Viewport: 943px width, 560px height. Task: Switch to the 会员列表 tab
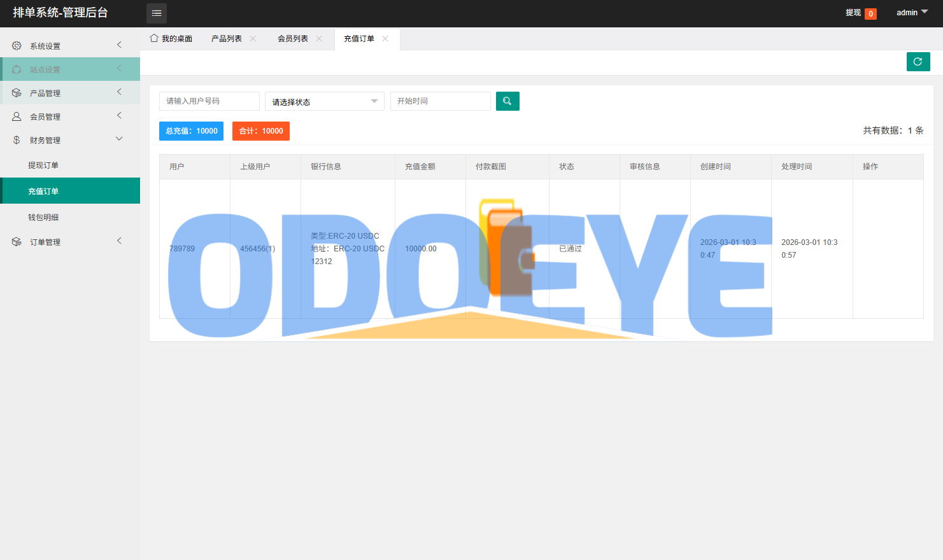point(294,38)
